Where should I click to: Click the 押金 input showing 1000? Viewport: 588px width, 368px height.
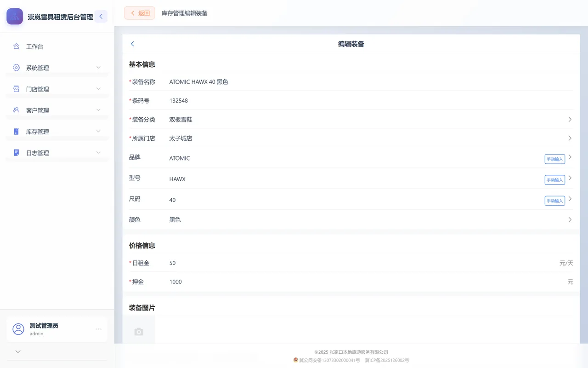click(367, 282)
